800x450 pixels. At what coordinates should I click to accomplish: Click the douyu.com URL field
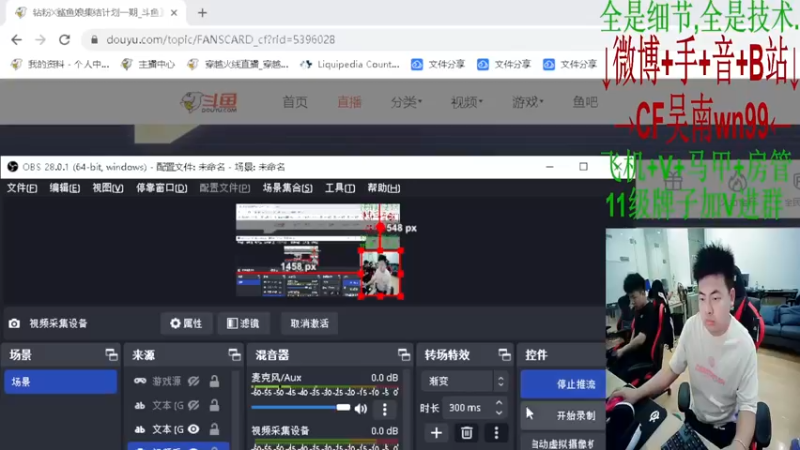point(220,40)
